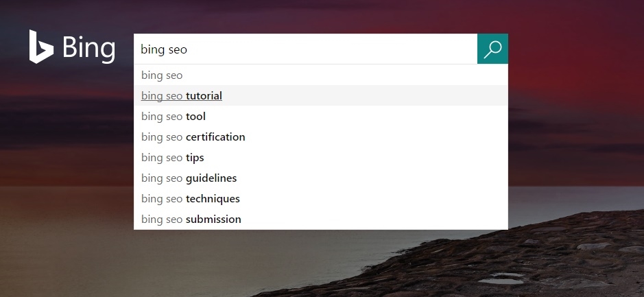
Task: Open the Bing wordmark home link
Action: 88,49
